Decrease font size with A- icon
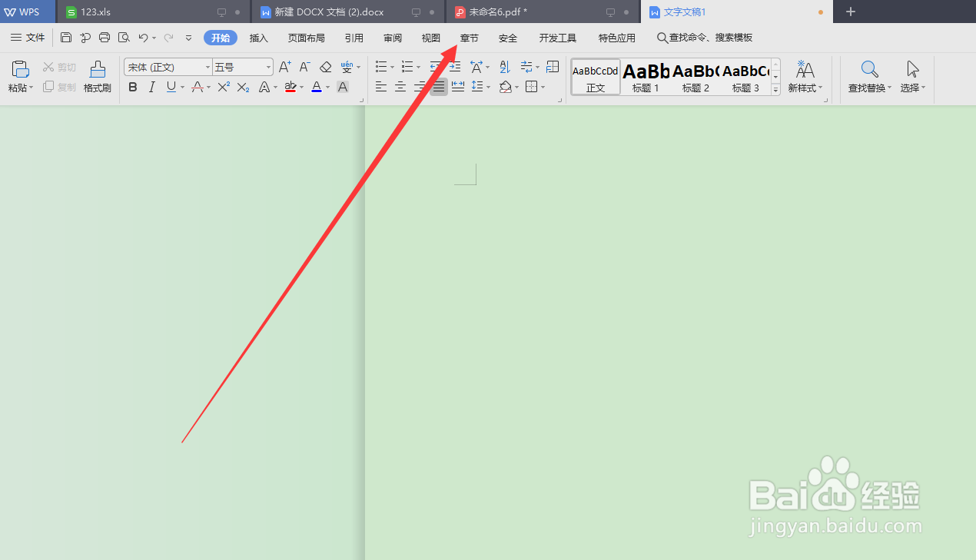The image size is (976, 560). pyautogui.click(x=305, y=68)
